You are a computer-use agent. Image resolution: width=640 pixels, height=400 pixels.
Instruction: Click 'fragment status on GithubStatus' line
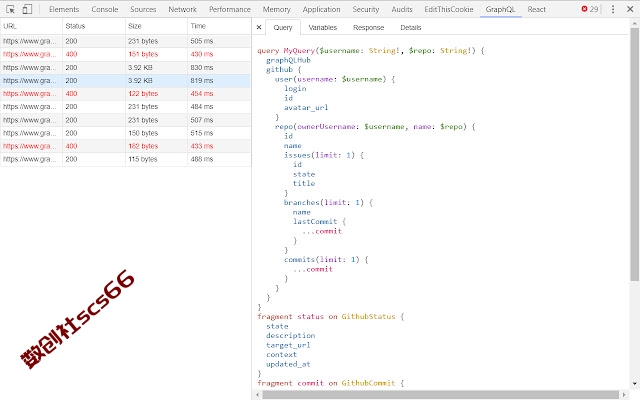pyautogui.click(x=331, y=317)
